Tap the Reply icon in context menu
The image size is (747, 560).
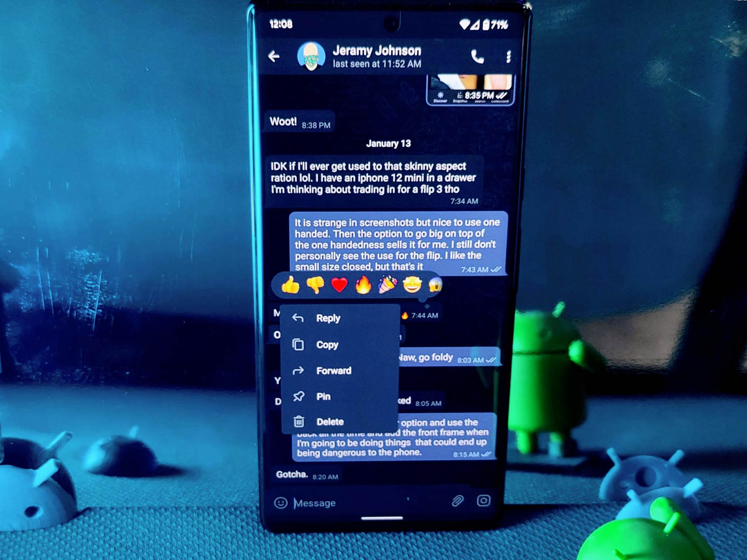point(299,318)
